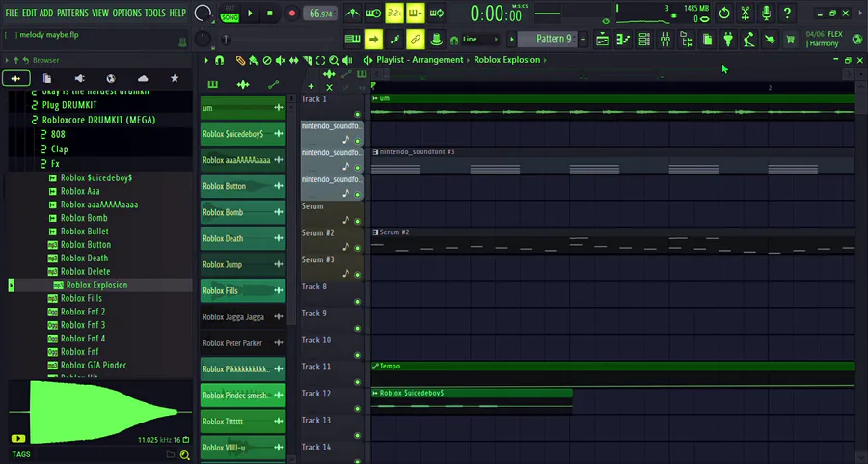Select the zoom tool in playlist toolbar
Viewport: 868px width, 464px height.
334,60
